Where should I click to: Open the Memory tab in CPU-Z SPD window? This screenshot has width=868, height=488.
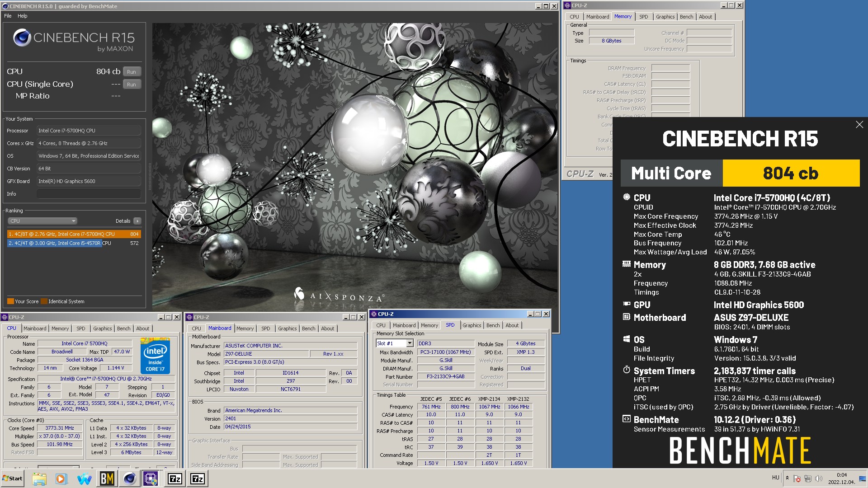pos(429,325)
